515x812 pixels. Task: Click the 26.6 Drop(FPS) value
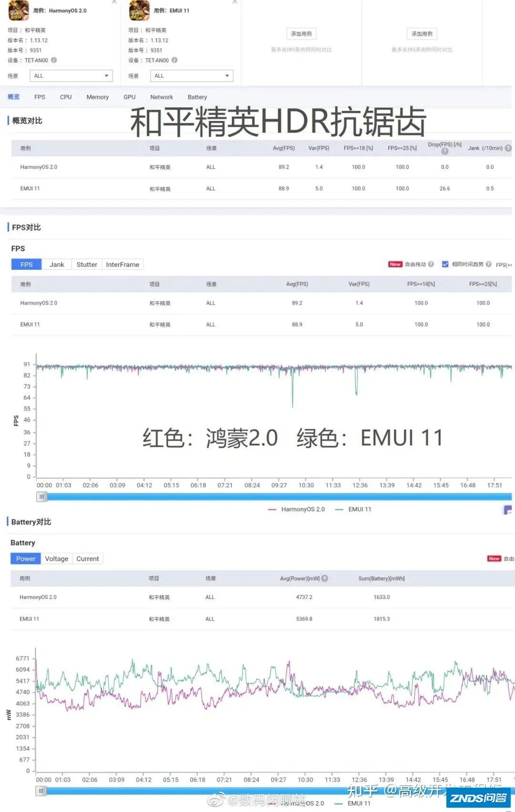point(444,189)
